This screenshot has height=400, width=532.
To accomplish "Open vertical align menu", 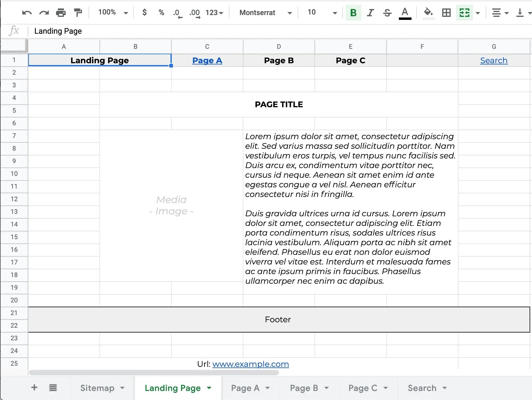I will pyautogui.click(x=524, y=13).
